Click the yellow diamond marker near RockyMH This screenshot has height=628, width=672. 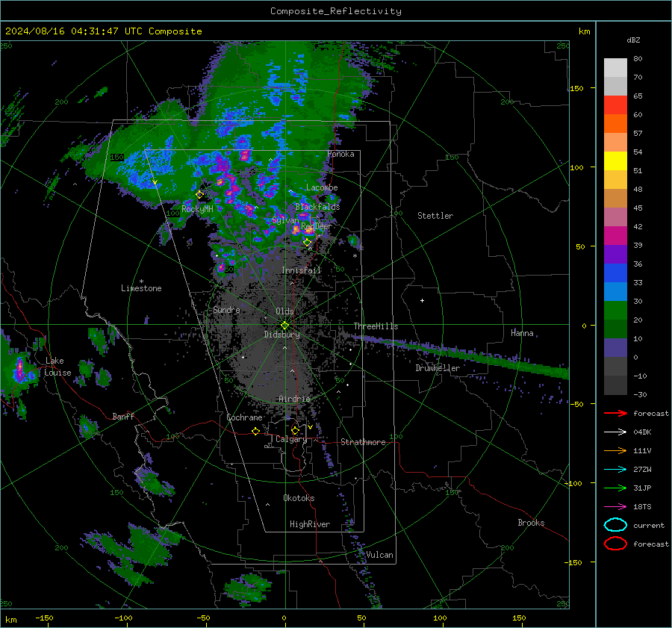click(x=199, y=195)
